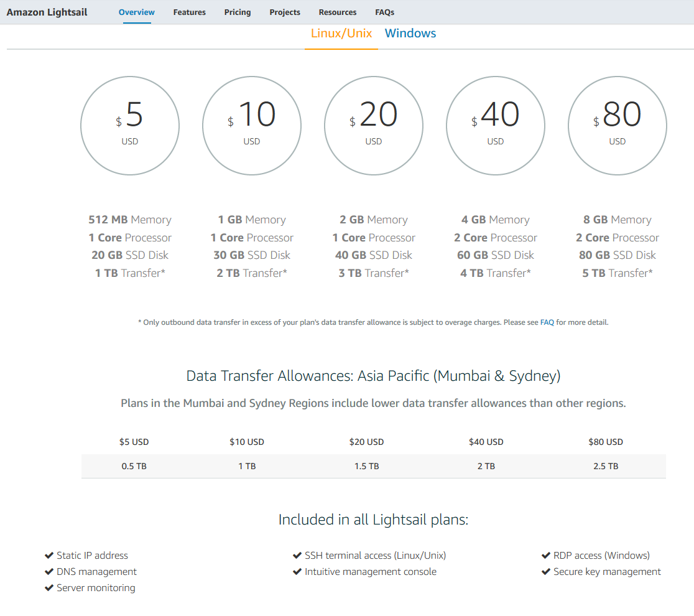Open the Overview tab
This screenshot has width=694, height=616.
137,12
